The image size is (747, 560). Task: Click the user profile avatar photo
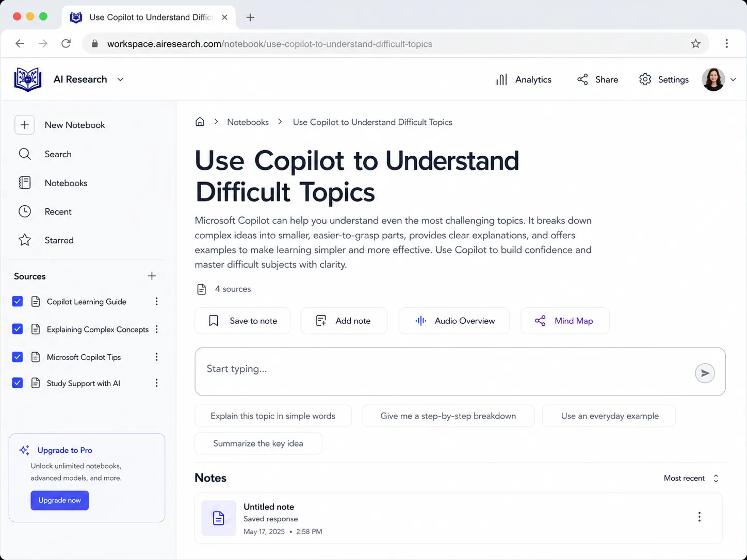click(x=713, y=79)
